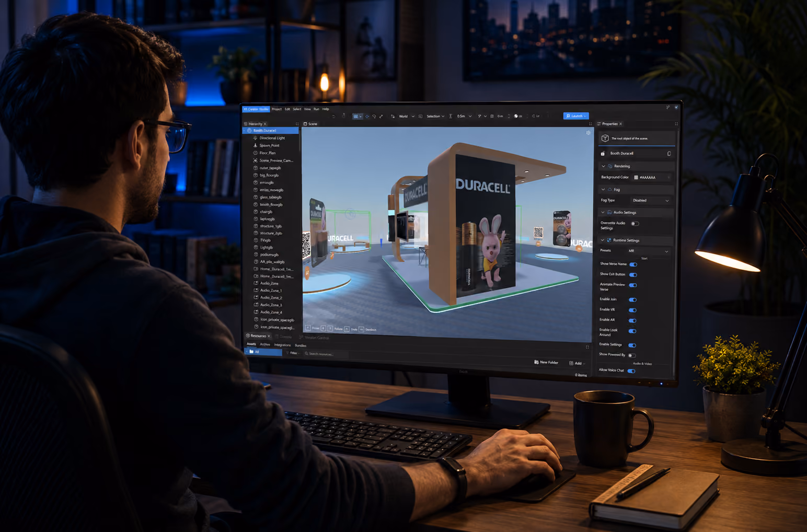Open the 0.5m snap distance dropdown
807x532 pixels.
464,116
